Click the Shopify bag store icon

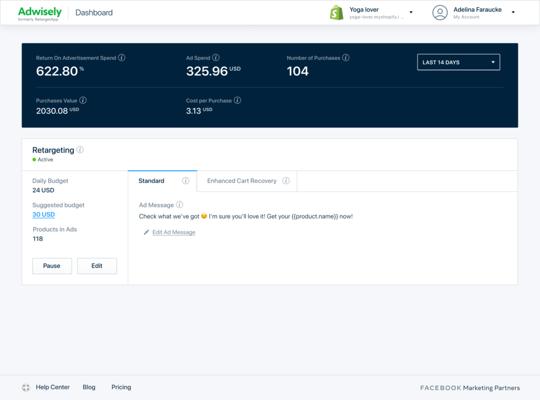(x=336, y=13)
